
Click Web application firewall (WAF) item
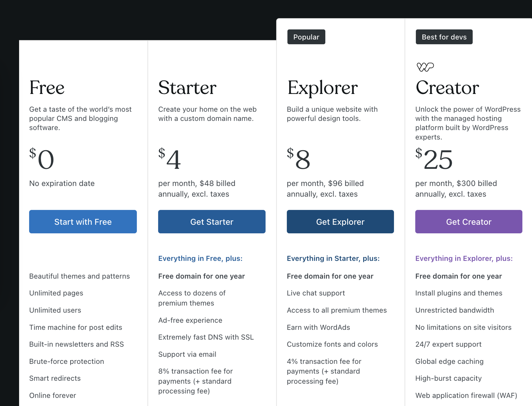[466, 395]
